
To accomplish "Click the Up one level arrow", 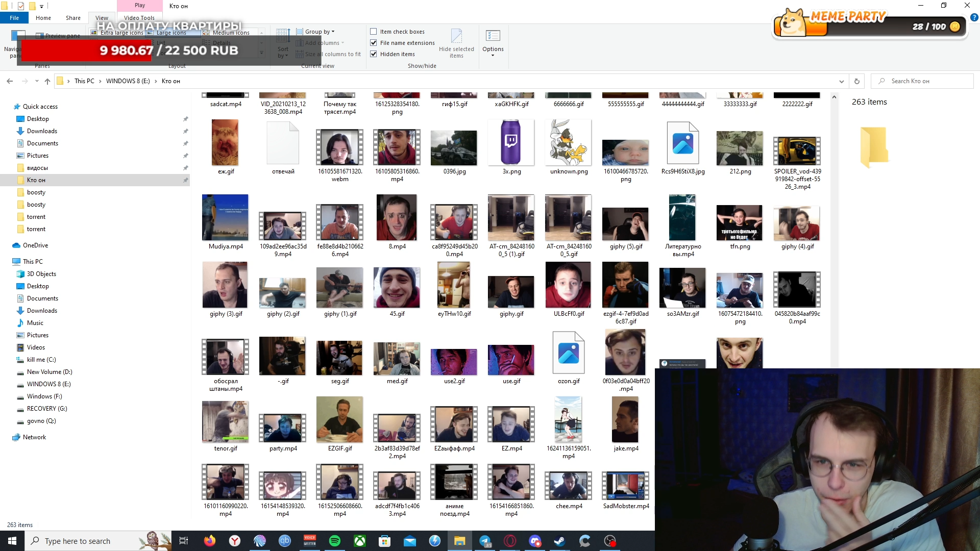I will coord(47,81).
